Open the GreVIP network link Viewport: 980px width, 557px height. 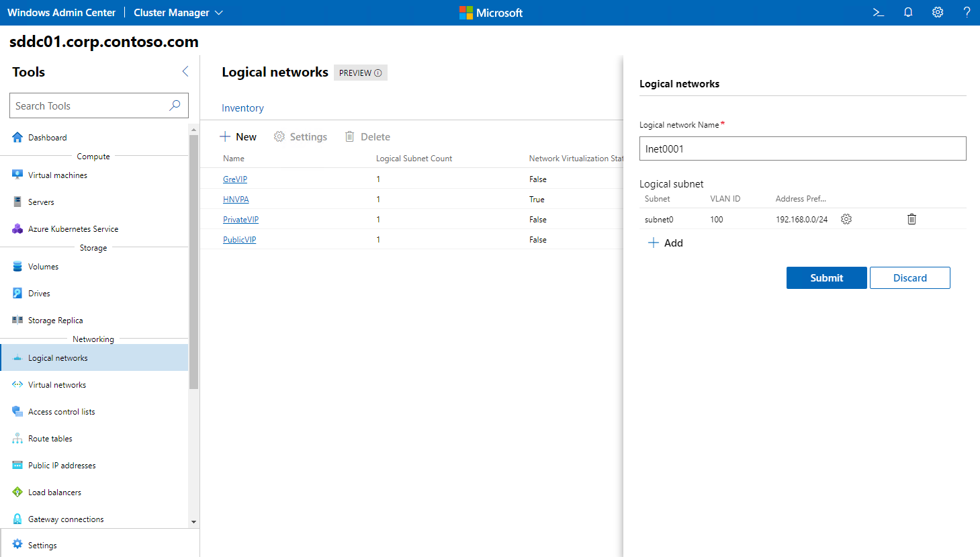click(235, 179)
